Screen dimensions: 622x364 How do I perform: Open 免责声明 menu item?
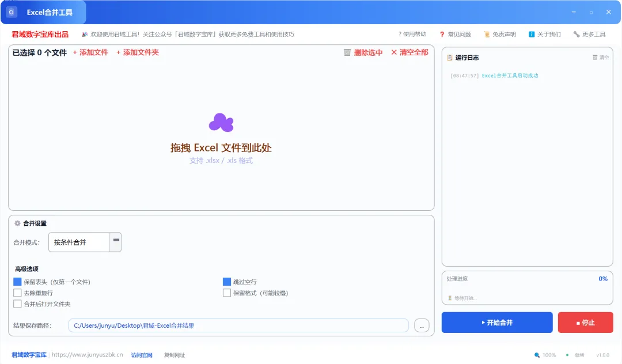500,35
